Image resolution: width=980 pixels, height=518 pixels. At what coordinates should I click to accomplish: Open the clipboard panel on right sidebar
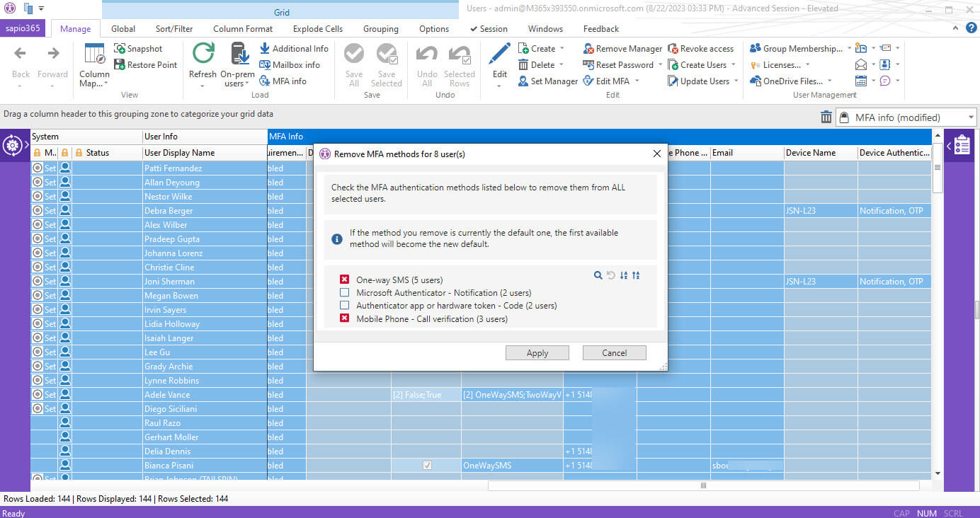coord(962,146)
